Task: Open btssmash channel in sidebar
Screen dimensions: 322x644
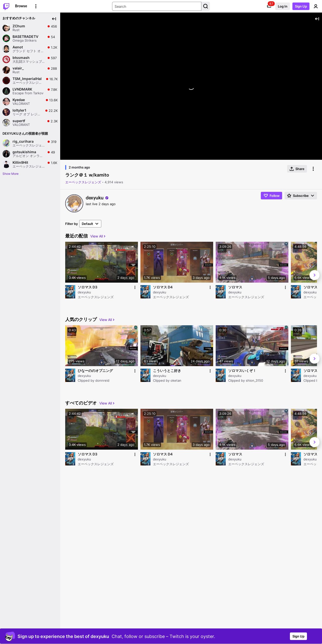Action: pyautogui.click(x=30, y=59)
